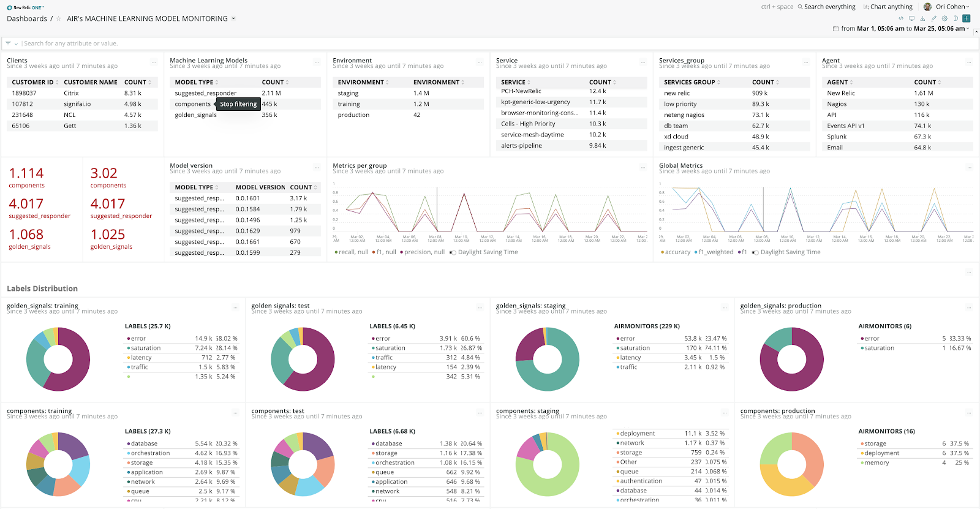This screenshot has height=509, width=980.
Task: Open components: training widget menu
Action: tap(235, 413)
